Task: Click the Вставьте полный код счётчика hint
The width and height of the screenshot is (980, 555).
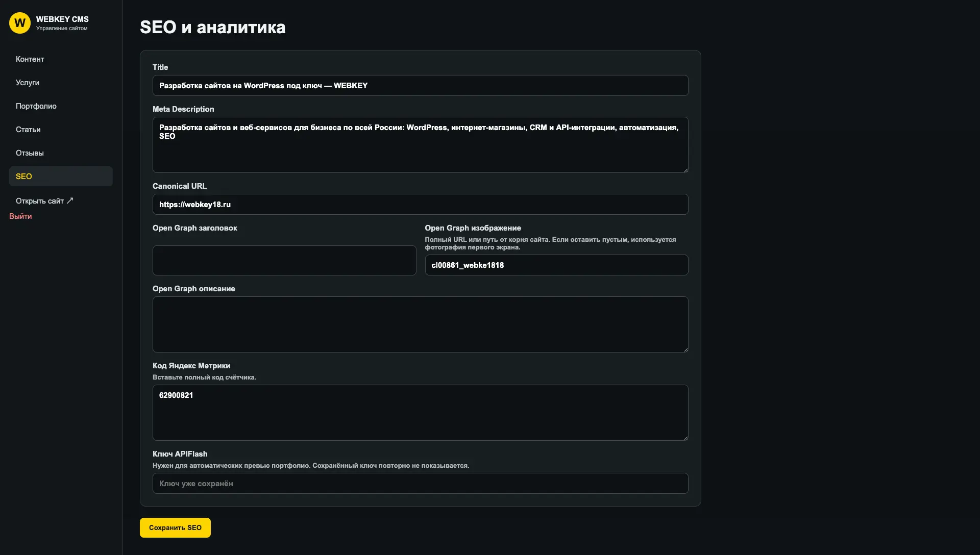Action: pos(204,377)
